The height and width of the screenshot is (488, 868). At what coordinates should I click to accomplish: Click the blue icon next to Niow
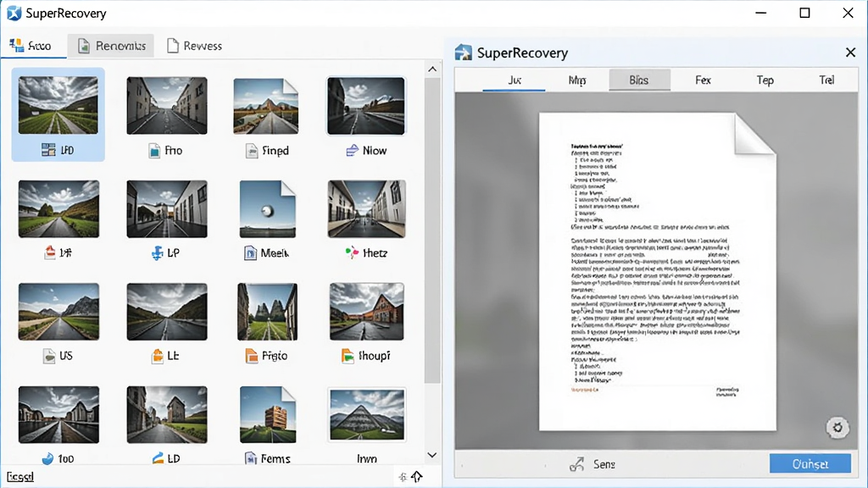(x=352, y=151)
